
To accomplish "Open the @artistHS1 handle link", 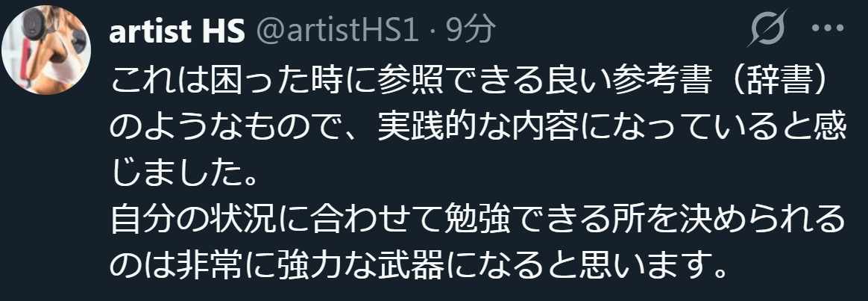I will tap(337, 31).
